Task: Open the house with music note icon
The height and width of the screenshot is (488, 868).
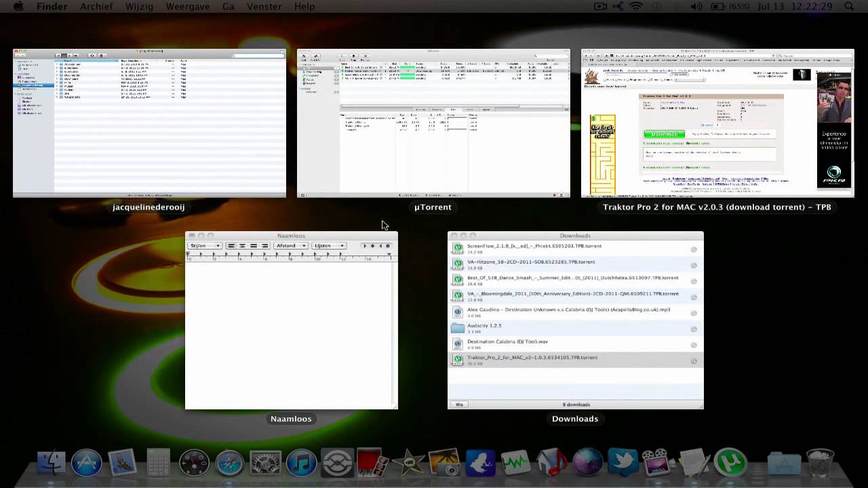Action: point(551,463)
